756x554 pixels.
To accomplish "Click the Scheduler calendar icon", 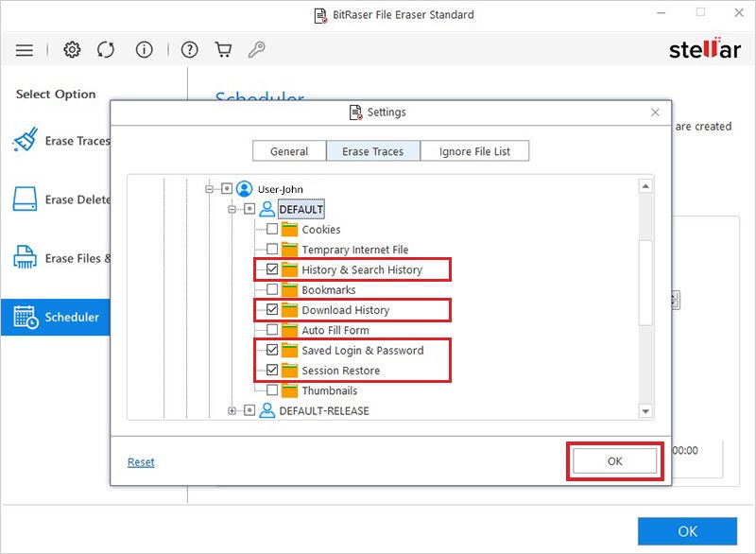I will pyautogui.click(x=26, y=317).
